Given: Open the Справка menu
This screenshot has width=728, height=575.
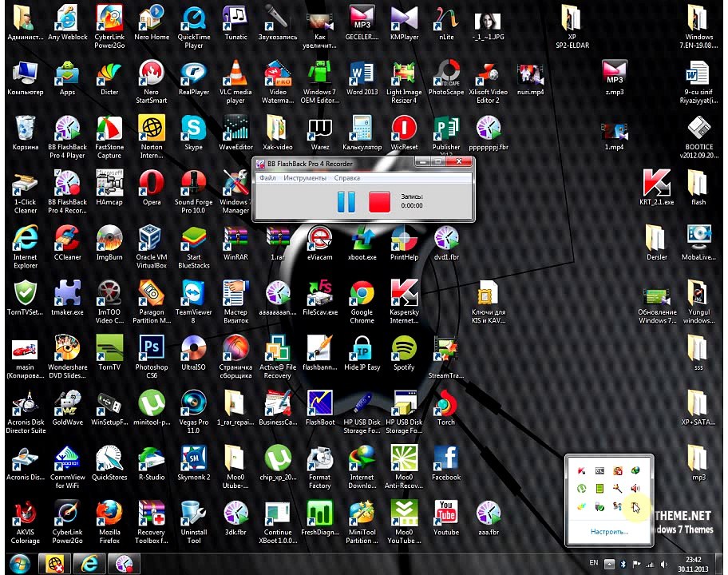Looking at the screenshot, I should [x=346, y=178].
